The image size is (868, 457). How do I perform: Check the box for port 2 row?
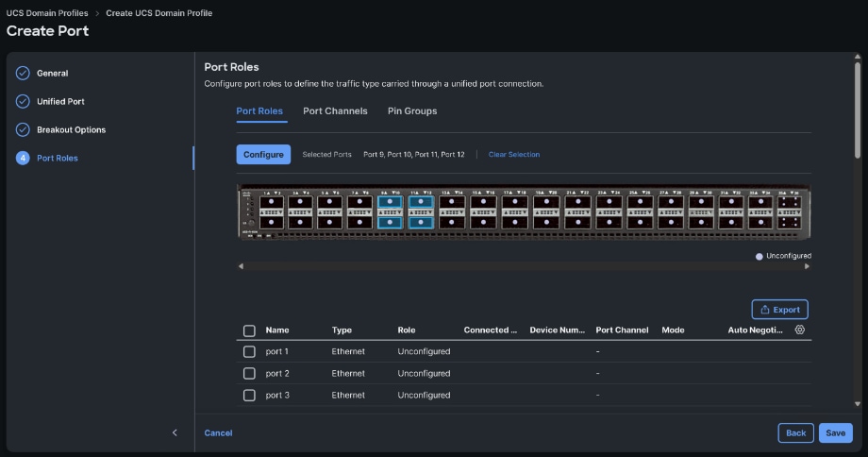coord(249,373)
